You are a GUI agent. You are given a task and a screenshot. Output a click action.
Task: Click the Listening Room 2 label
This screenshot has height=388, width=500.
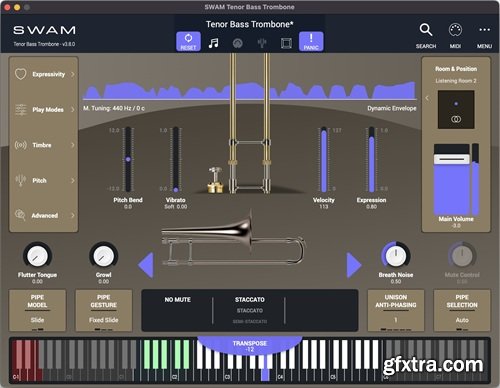click(456, 81)
